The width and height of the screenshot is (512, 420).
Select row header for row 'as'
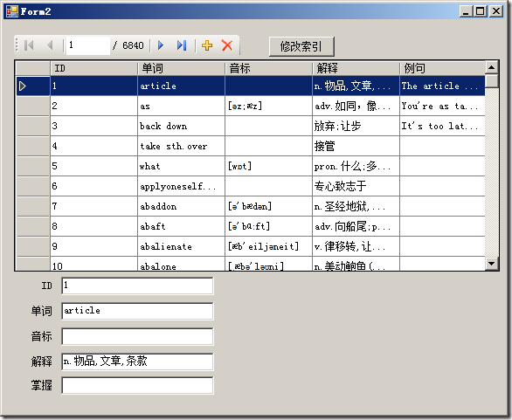[33, 106]
